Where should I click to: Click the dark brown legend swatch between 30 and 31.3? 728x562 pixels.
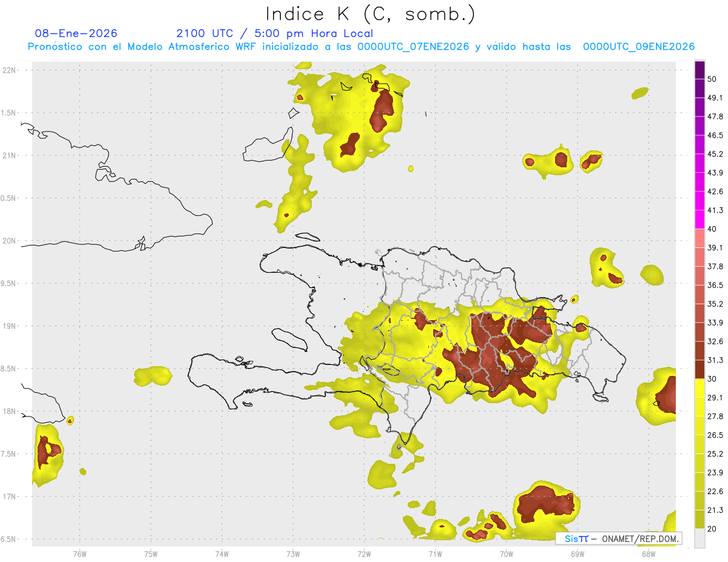[699, 370]
